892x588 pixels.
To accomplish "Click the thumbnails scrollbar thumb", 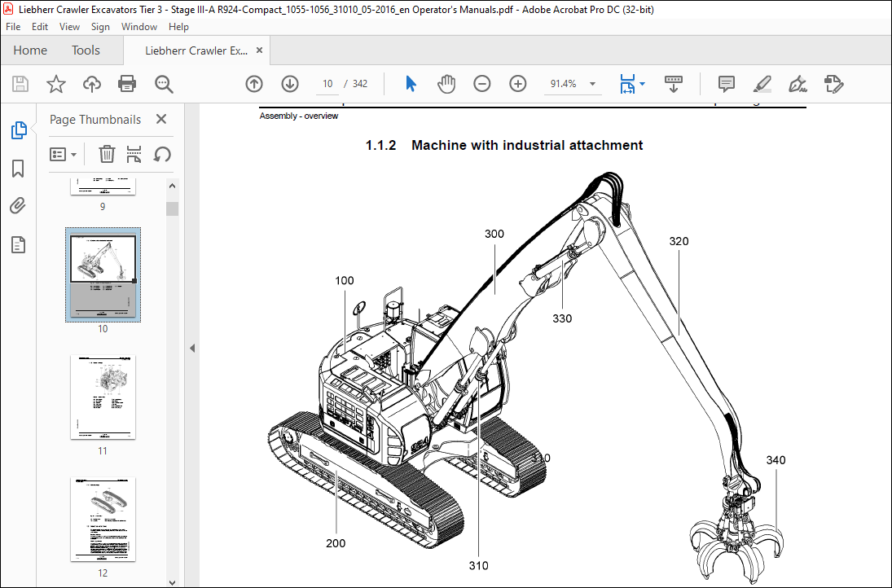I will click(x=173, y=208).
